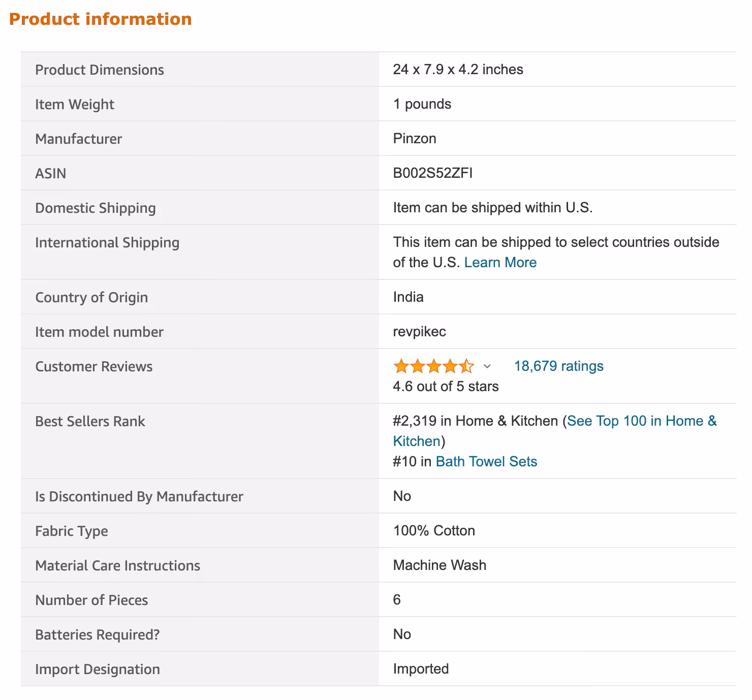Expand the ratings breakdown chevron
Image resolution: width=752 pixels, height=700 pixels.
point(487,366)
